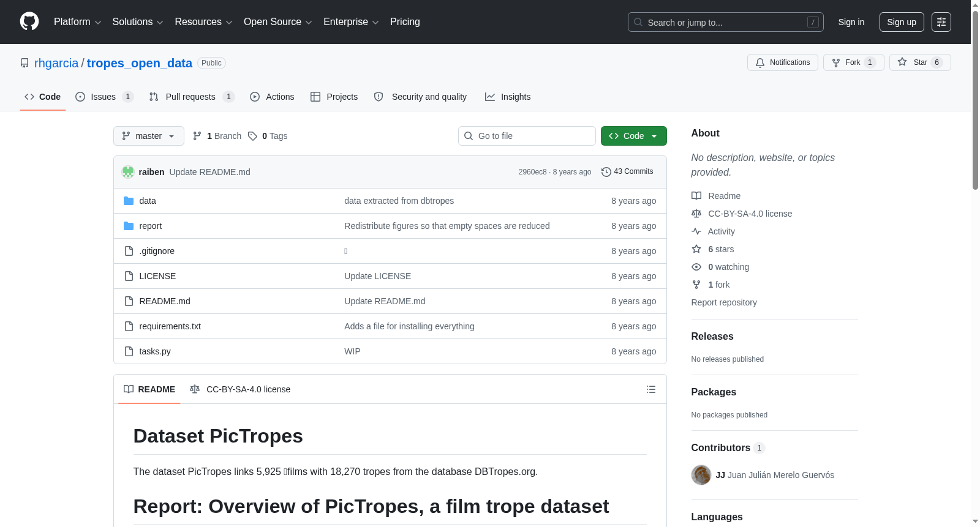This screenshot has height=527, width=980.
Task: Open the requirements.txt file
Action: point(170,326)
